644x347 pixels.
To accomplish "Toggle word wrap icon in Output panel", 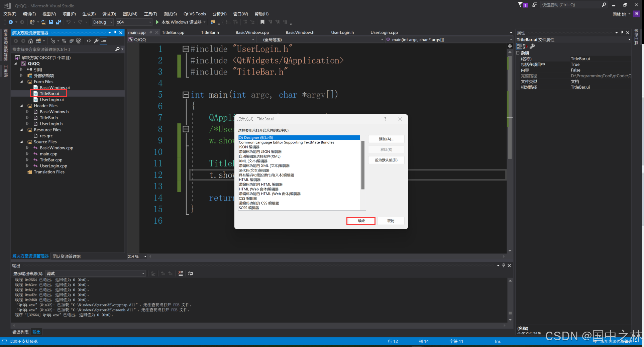I will point(190,273).
